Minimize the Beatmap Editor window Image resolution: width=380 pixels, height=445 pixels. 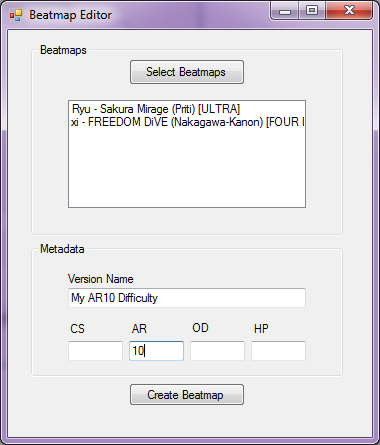click(284, 11)
